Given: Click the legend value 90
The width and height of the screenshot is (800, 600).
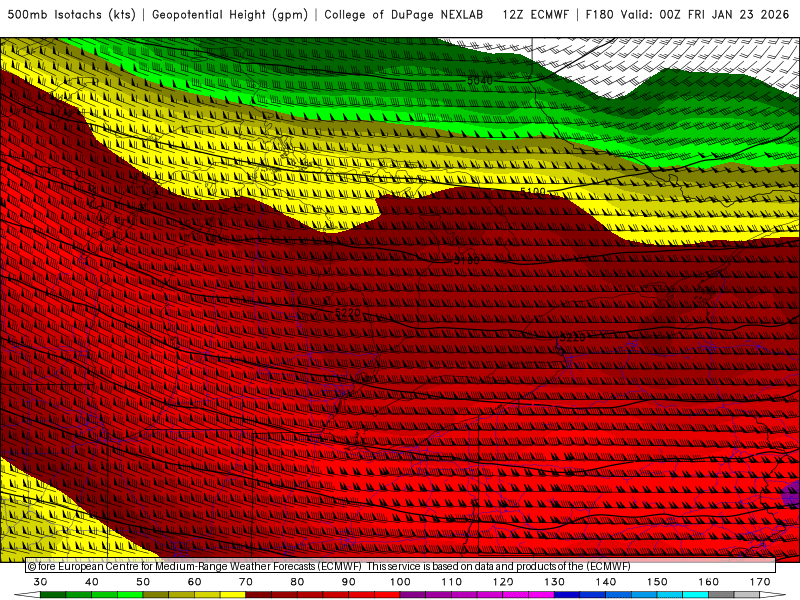Looking at the screenshot, I should [349, 582].
